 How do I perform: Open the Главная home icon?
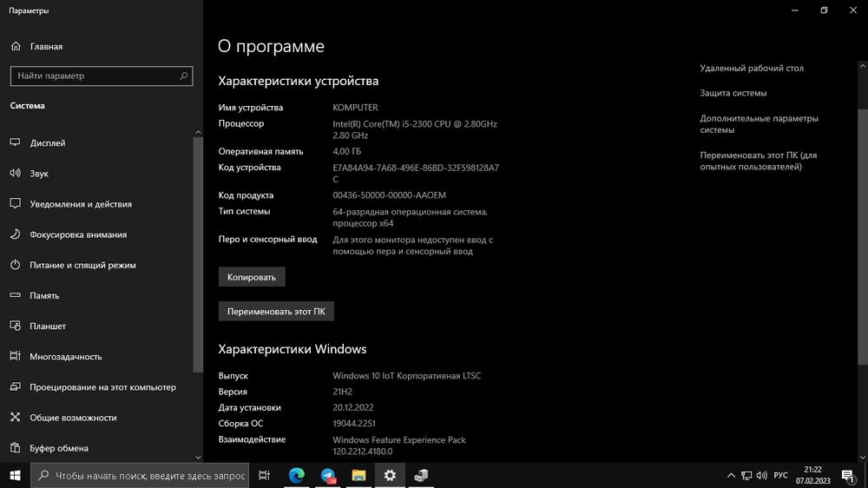coord(16,47)
